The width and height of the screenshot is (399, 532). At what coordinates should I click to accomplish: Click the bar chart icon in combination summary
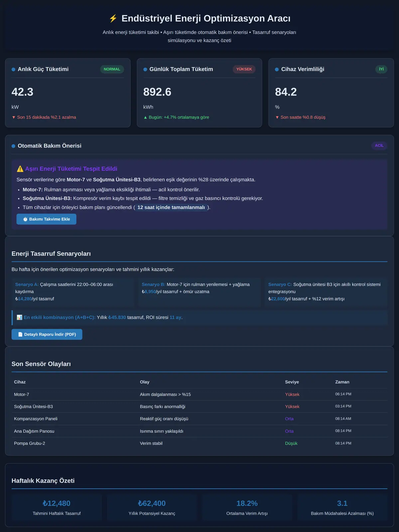pyautogui.click(x=19, y=317)
